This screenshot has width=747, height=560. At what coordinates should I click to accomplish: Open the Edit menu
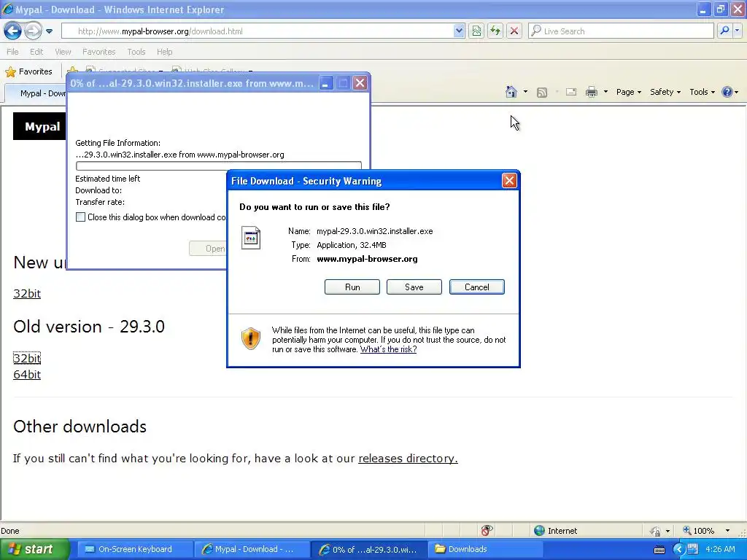click(x=36, y=52)
